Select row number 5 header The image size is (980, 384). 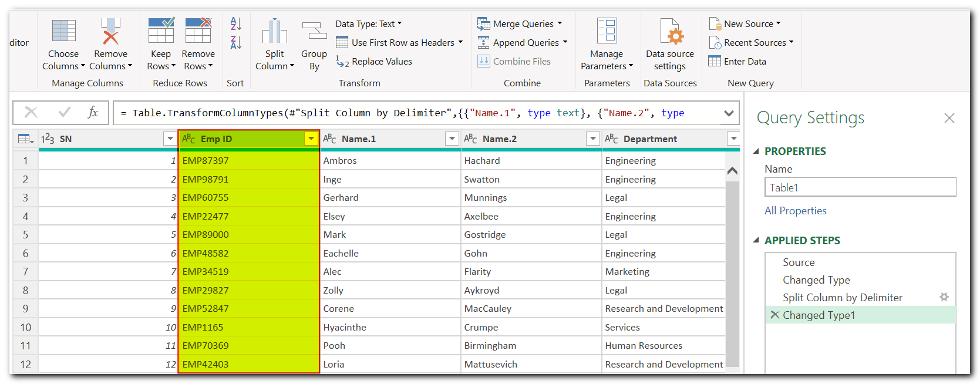pos(25,235)
